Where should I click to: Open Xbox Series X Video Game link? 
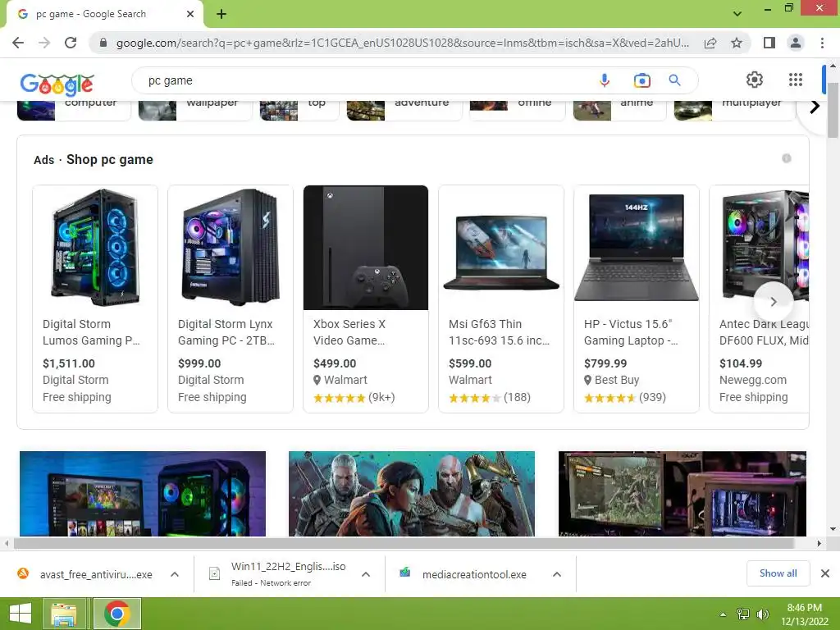click(349, 332)
